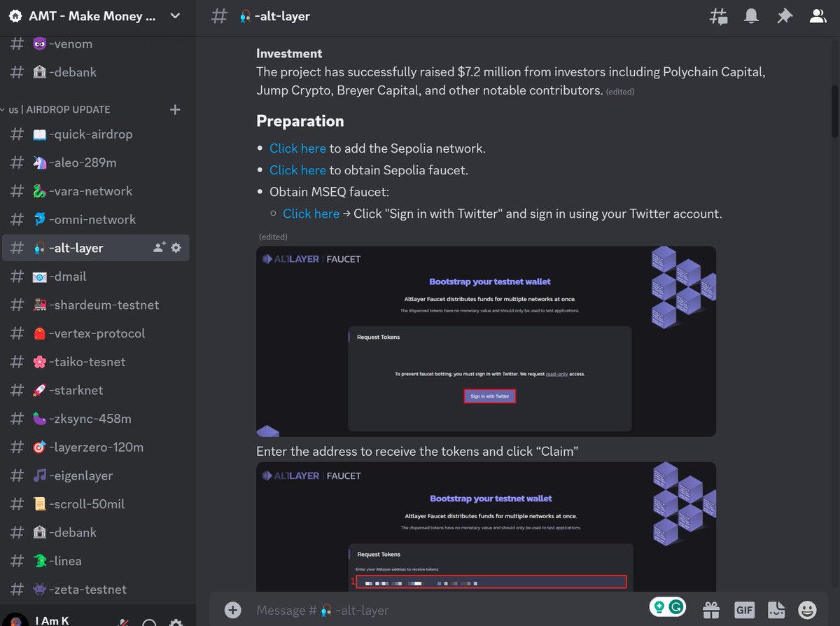
Task: Switch to the omni-network channel
Action: click(x=95, y=219)
